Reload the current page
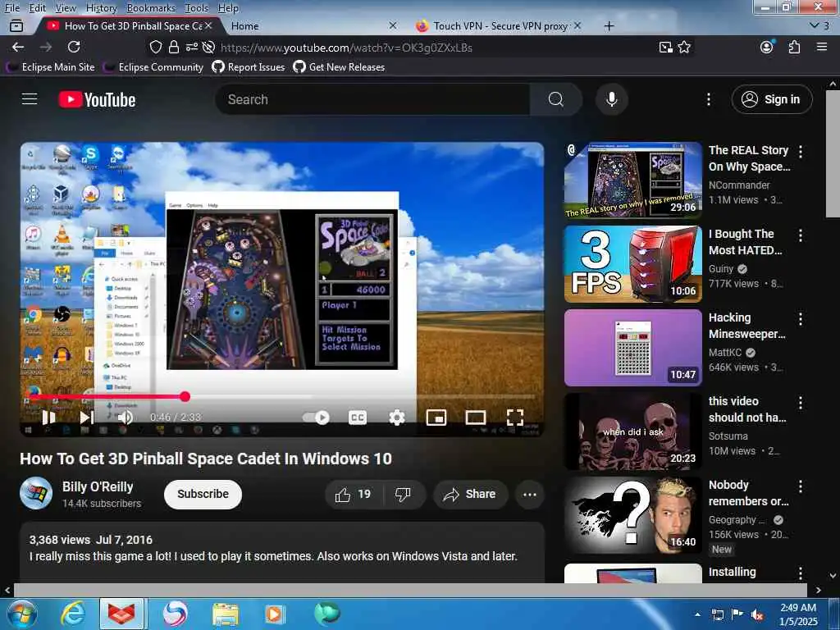840x630 pixels. [x=74, y=47]
